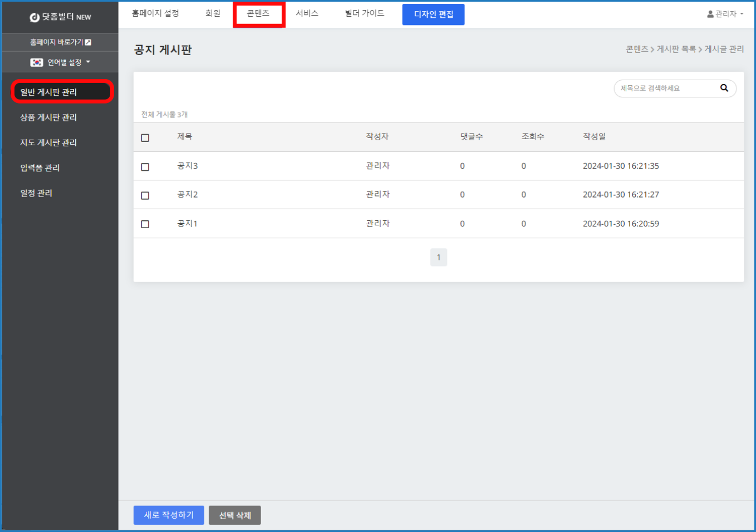Click the 선택 삭제 button
756x532 pixels.
point(234,515)
